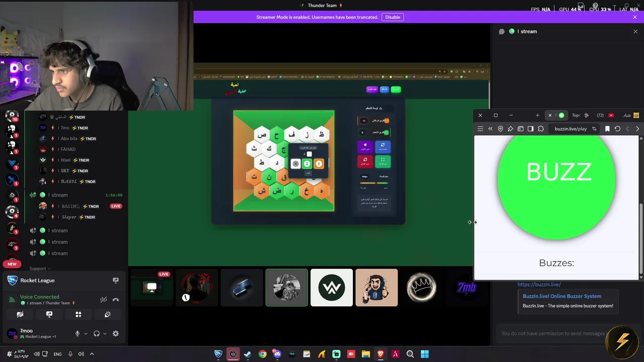Open Discord from the taskbar

(277, 354)
